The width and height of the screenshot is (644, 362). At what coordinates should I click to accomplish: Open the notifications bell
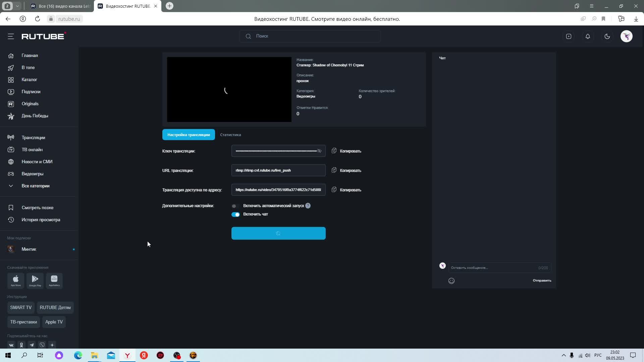[588, 36]
